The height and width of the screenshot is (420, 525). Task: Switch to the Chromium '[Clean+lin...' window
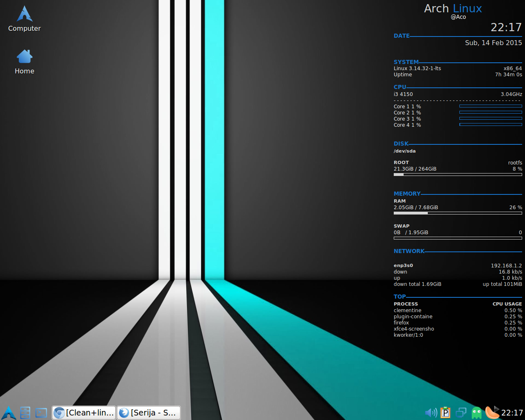[x=84, y=413]
